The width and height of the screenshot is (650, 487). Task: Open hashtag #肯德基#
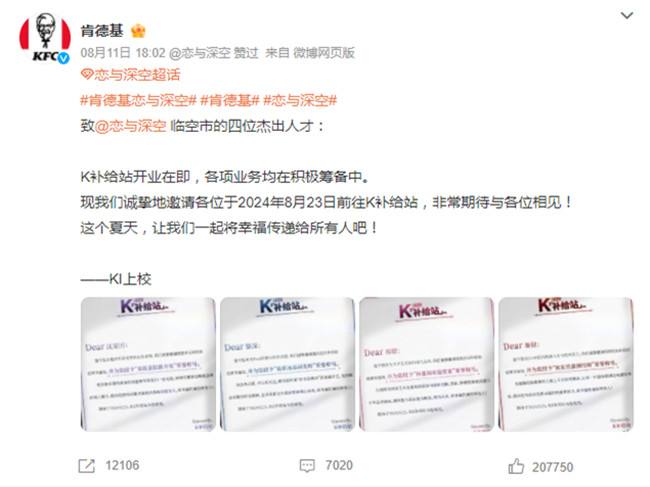click(x=230, y=100)
